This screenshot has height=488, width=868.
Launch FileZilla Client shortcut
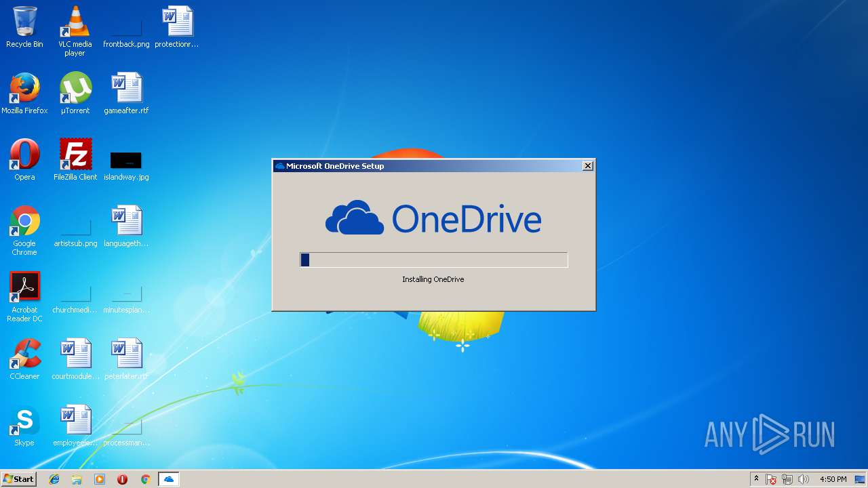[75, 160]
